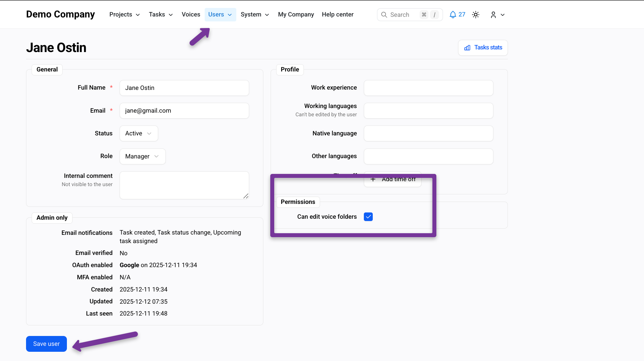Click the Created date 2025-12-11 19:34
This screenshot has width=644, height=361.
(x=143, y=290)
